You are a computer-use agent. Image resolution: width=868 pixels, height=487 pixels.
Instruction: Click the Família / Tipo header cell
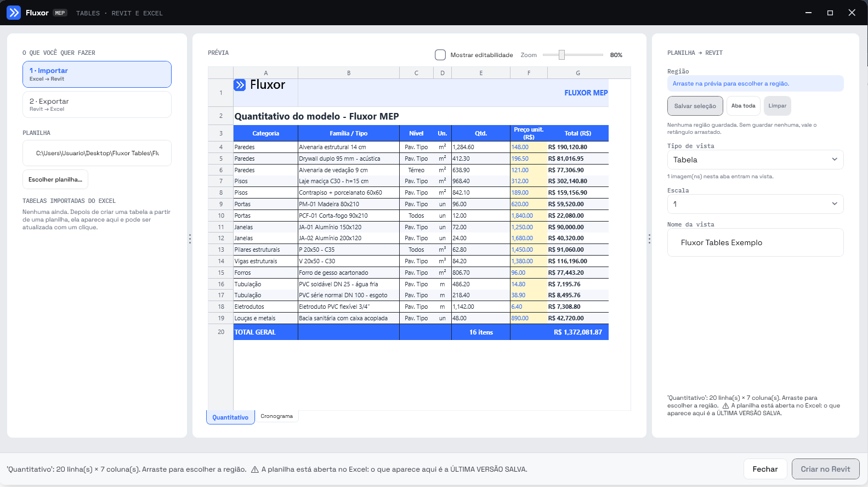[x=349, y=133]
